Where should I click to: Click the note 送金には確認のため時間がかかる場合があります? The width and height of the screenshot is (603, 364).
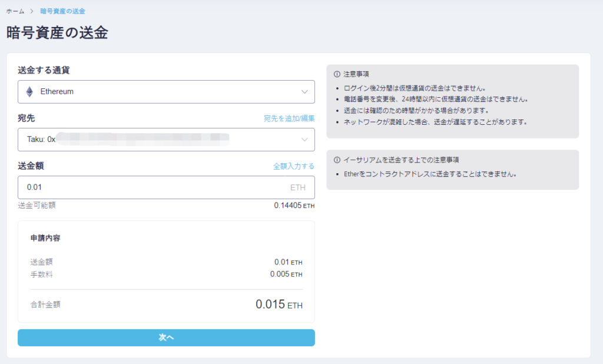tap(416, 110)
